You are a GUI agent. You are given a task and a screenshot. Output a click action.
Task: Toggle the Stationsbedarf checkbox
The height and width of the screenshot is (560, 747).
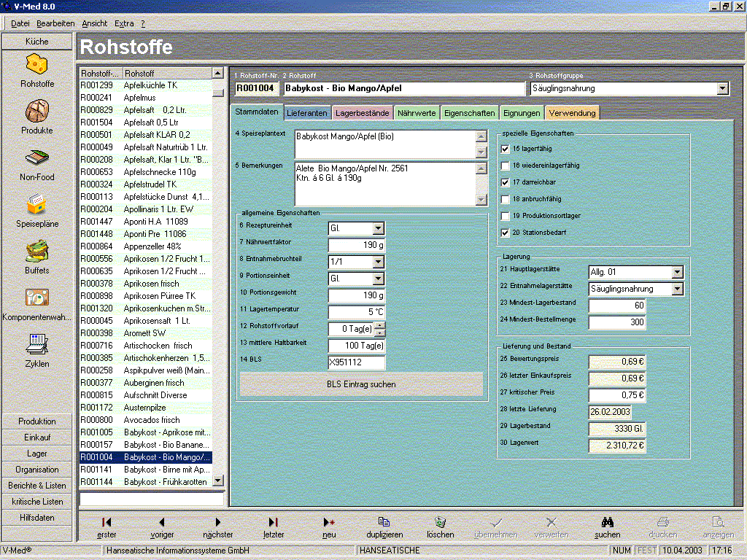tap(506, 233)
